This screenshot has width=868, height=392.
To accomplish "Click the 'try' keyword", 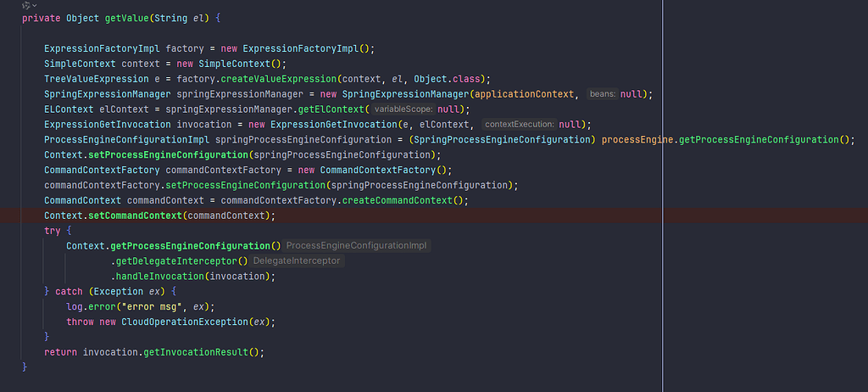I will click(x=53, y=231).
